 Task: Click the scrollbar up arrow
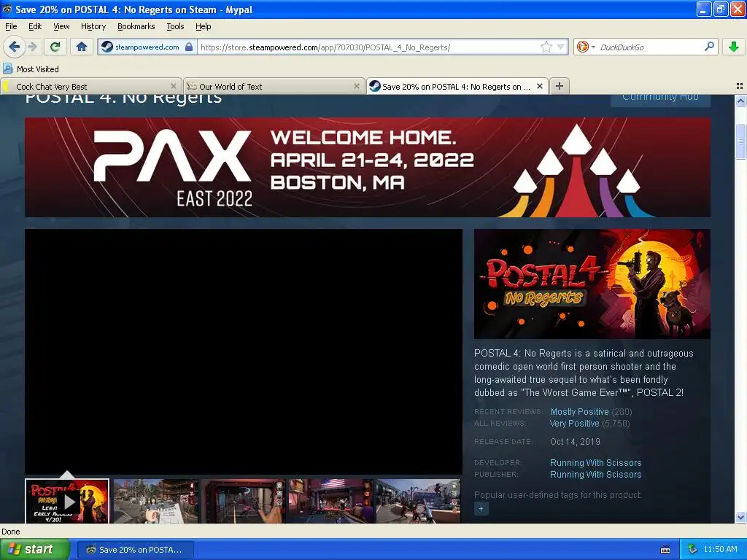click(x=740, y=101)
